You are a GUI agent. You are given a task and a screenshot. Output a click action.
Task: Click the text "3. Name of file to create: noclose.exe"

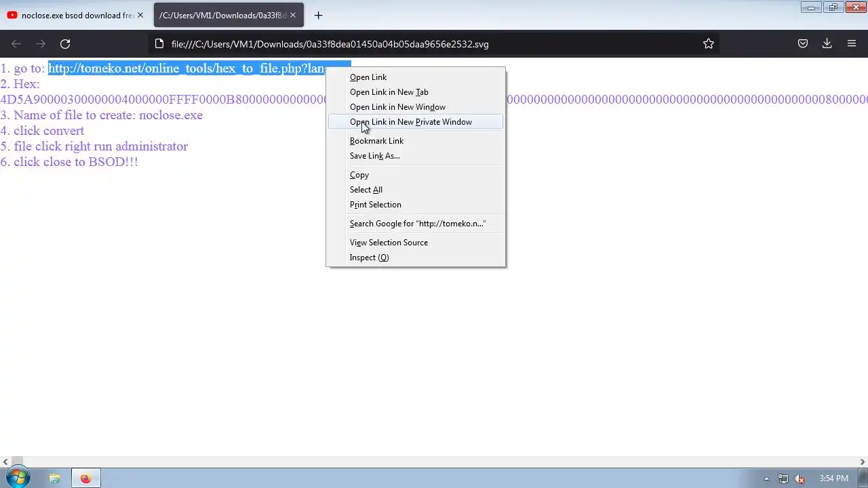coord(102,115)
